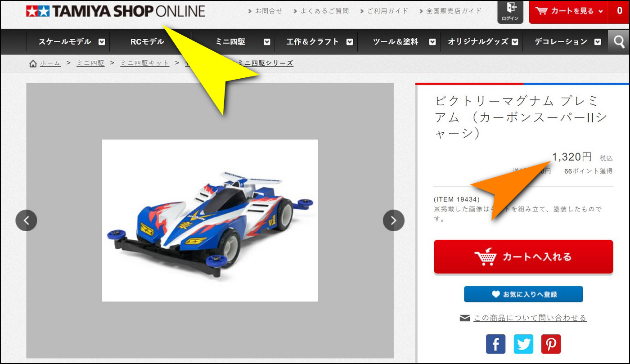Show next product image arrow

394,220
